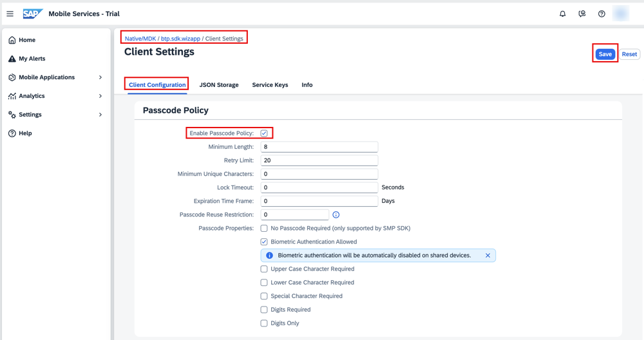The height and width of the screenshot is (340, 644).
Task: Open the header help question mark icon
Action: (x=601, y=14)
